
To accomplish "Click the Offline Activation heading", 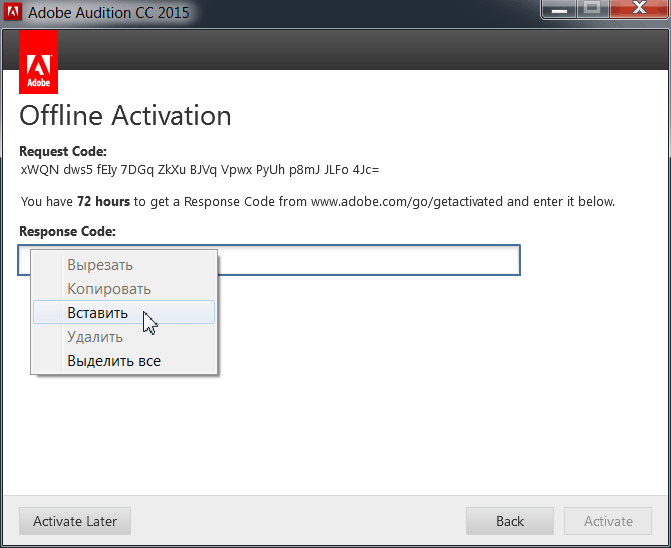I will [125, 116].
